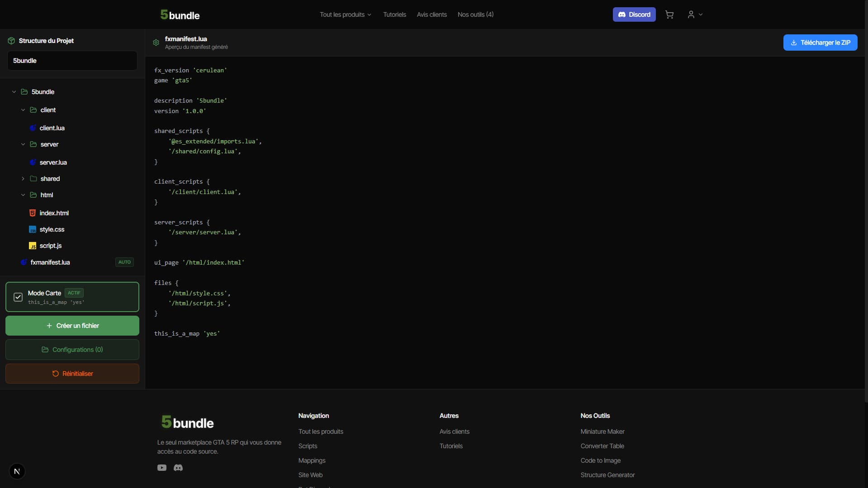Select the index.html file name
The width and height of the screenshot is (868, 488).
point(54,213)
